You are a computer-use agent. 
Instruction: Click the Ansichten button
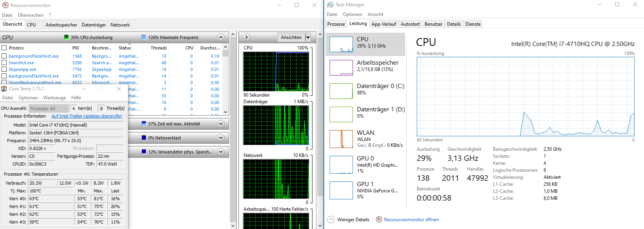tap(291, 37)
